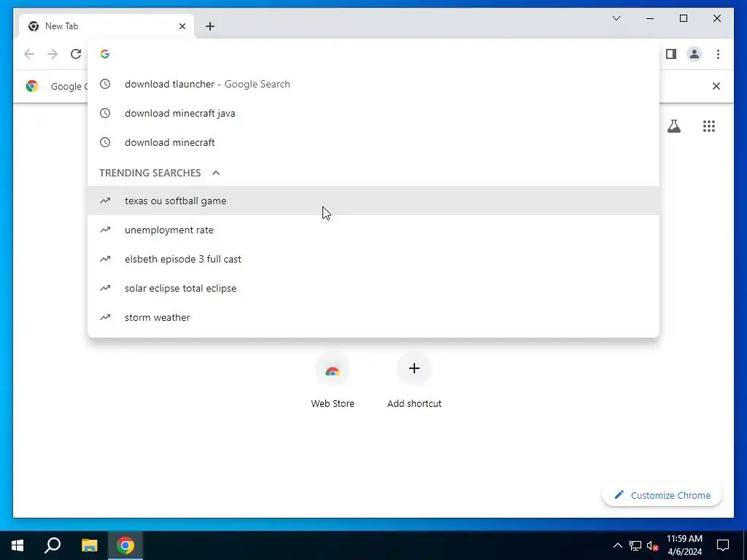Select suggestion download tlauncher
This screenshot has width=747, height=560.
[373, 85]
